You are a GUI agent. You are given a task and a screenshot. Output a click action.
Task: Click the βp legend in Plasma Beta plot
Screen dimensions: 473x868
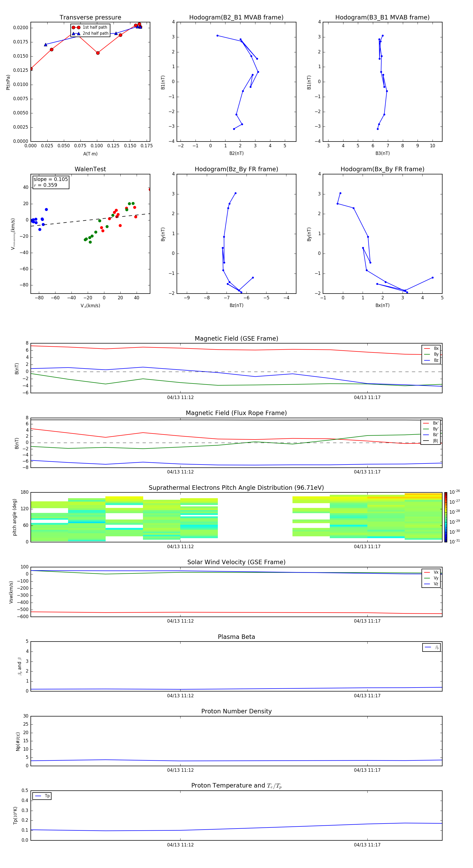[x=431, y=647]
